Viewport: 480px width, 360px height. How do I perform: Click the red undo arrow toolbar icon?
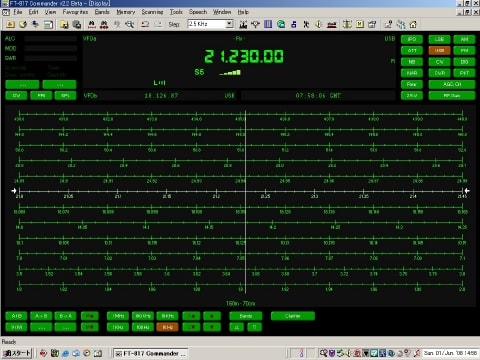145,24
